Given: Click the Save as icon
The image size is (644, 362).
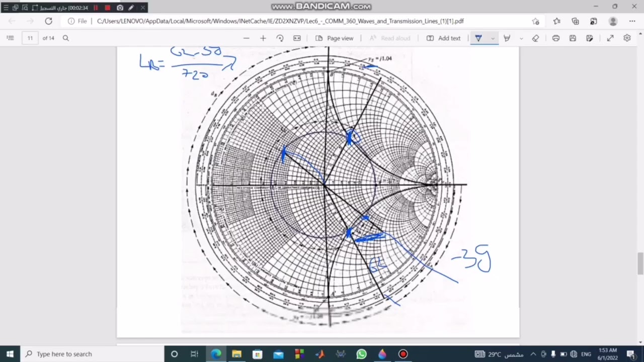Looking at the screenshot, I should pyautogui.click(x=590, y=38).
